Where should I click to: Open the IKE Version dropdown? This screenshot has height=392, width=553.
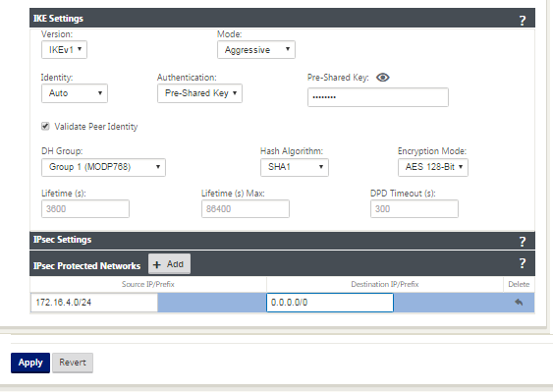pos(64,50)
